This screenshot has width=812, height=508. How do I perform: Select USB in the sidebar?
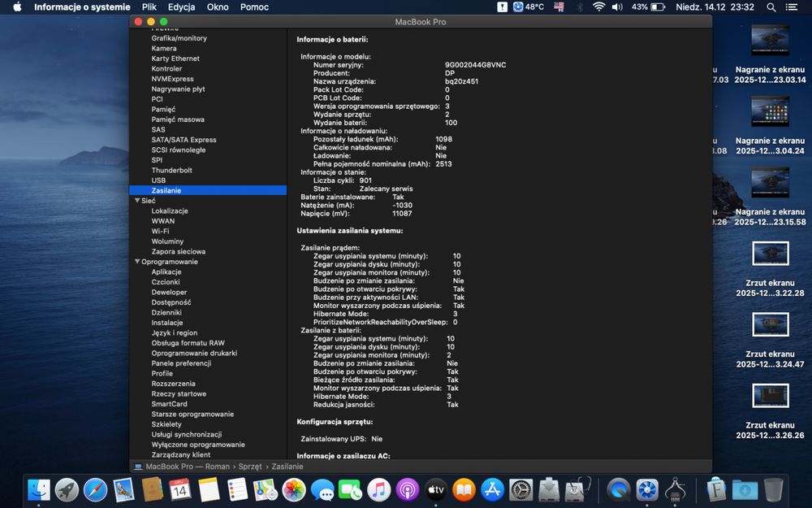pyautogui.click(x=158, y=180)
